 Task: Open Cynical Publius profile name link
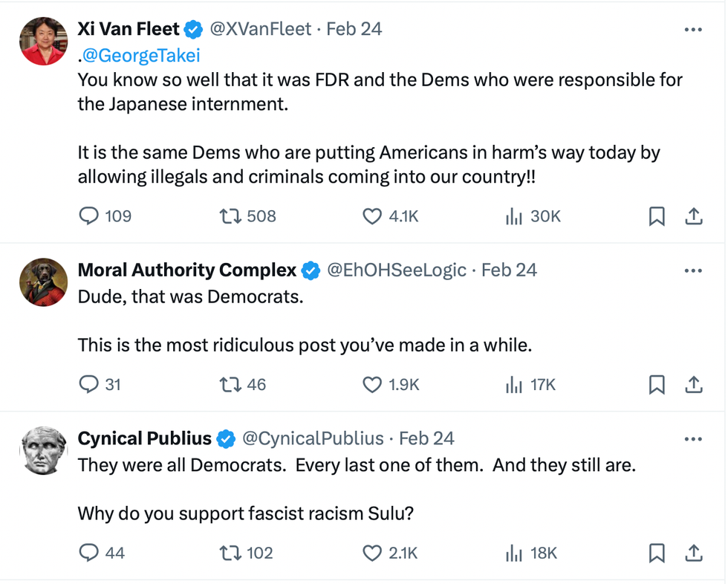click(145, 438)
